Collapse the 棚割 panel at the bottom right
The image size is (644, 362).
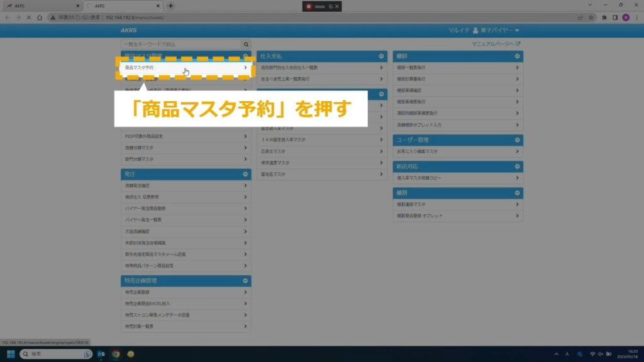[x=517, y=193]
